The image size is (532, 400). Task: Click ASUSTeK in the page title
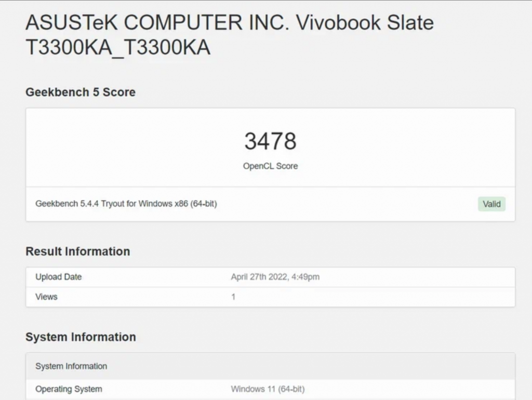point(72,23)
